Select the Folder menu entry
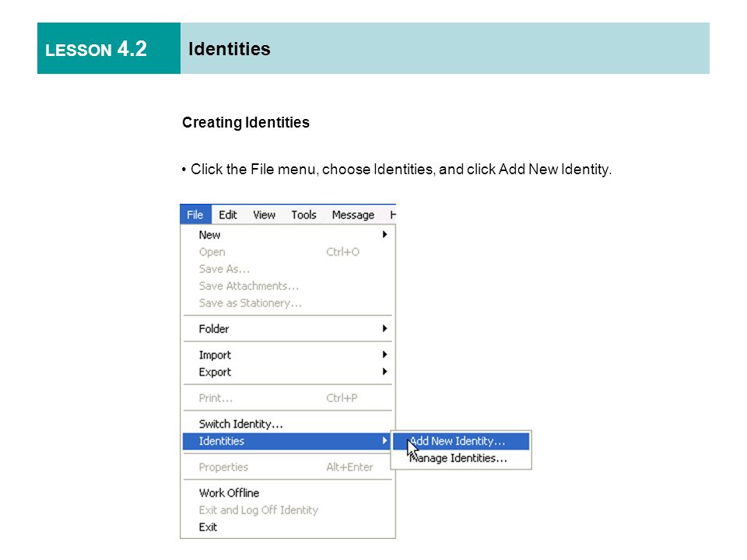The image size is (747, 560). click(x=287, y=328)
